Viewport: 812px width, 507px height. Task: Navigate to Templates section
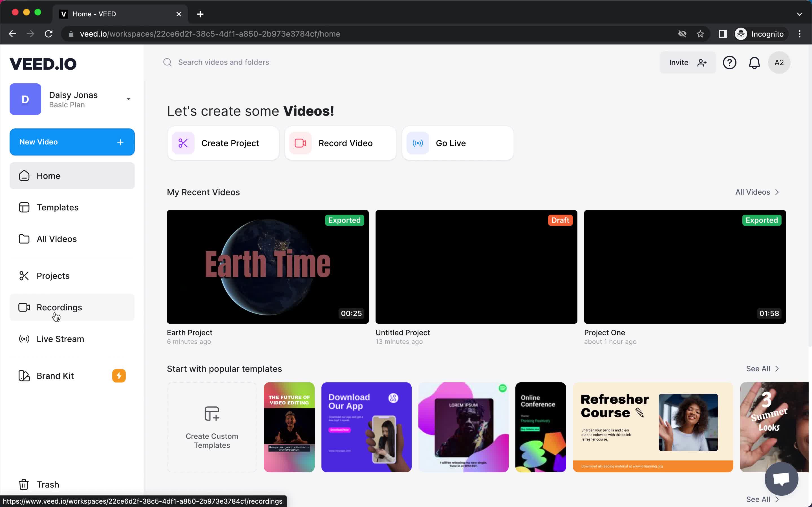pyautogui.click(x=58, y=207)
